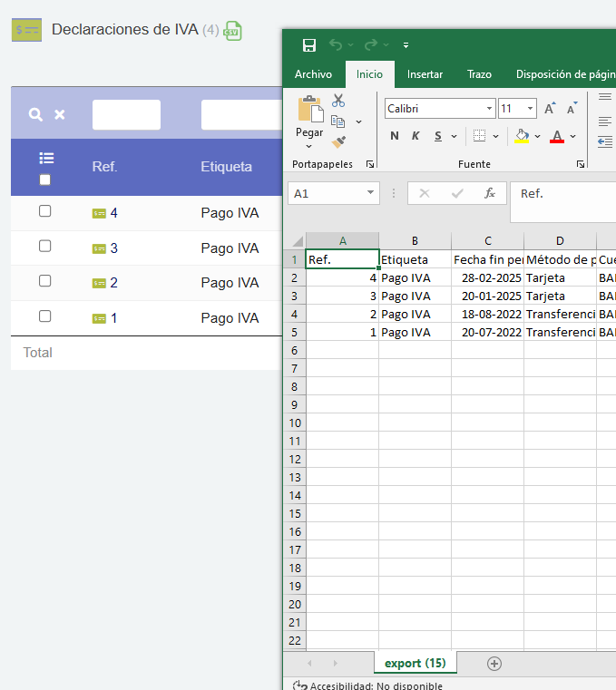Viewport: 616px width, 690px height.
Task: Switch to the Insertar ribbon tab
Action: click(x=425, y=74)
